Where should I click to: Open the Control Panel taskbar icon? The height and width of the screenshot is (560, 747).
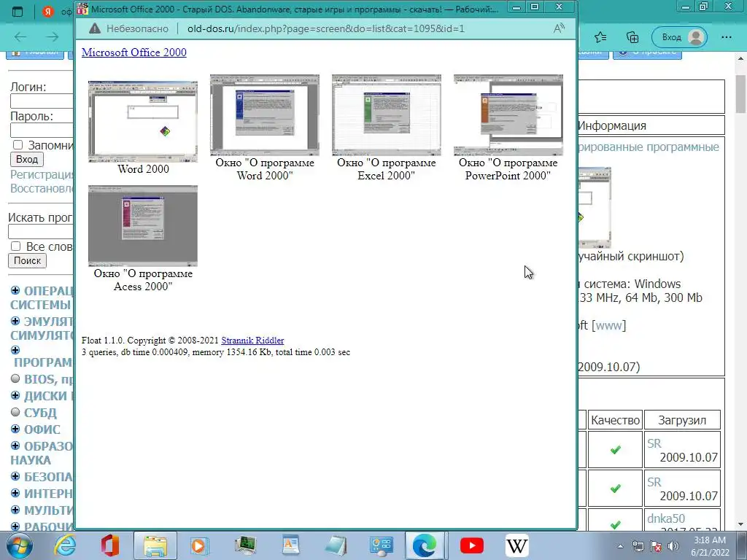point(381,545)
